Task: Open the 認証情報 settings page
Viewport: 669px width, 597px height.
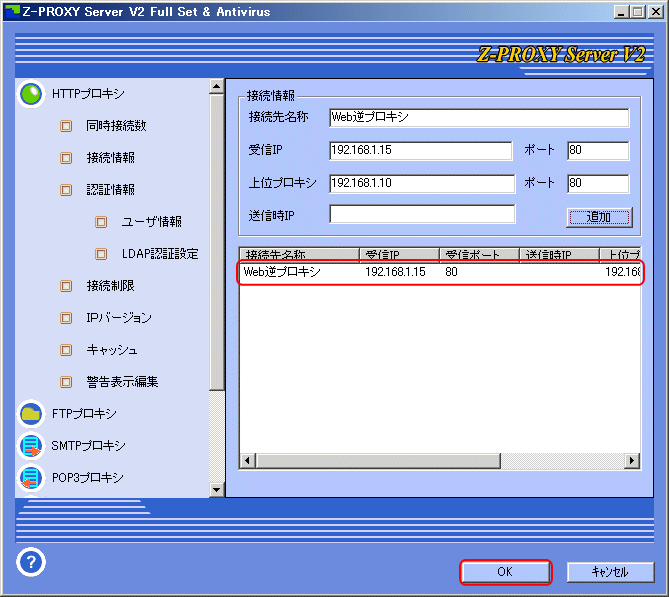Action: (111, 190)
